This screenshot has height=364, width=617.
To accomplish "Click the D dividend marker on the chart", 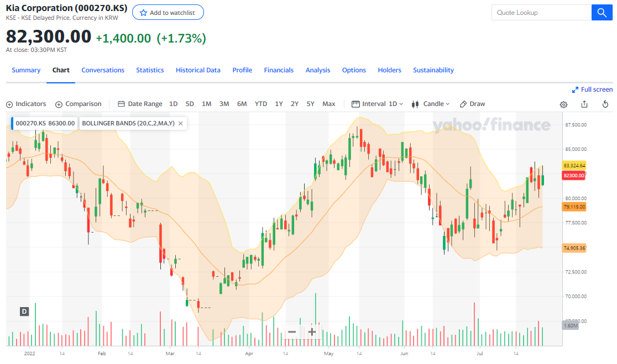I will coord(24,312).
